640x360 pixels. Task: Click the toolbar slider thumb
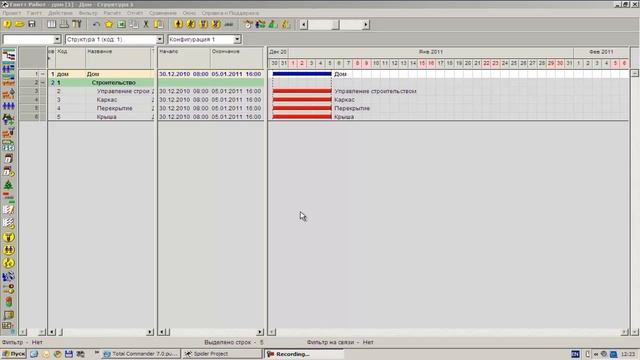[336, 24]
